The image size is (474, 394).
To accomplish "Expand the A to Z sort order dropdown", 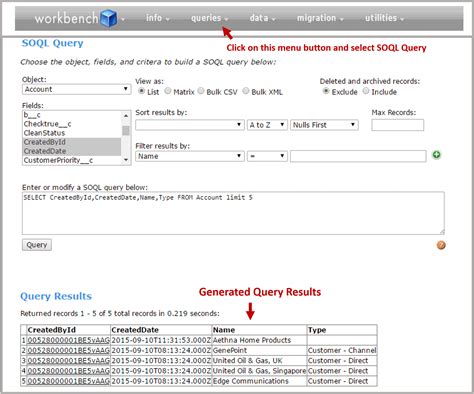I will click(x=267, y=125).
